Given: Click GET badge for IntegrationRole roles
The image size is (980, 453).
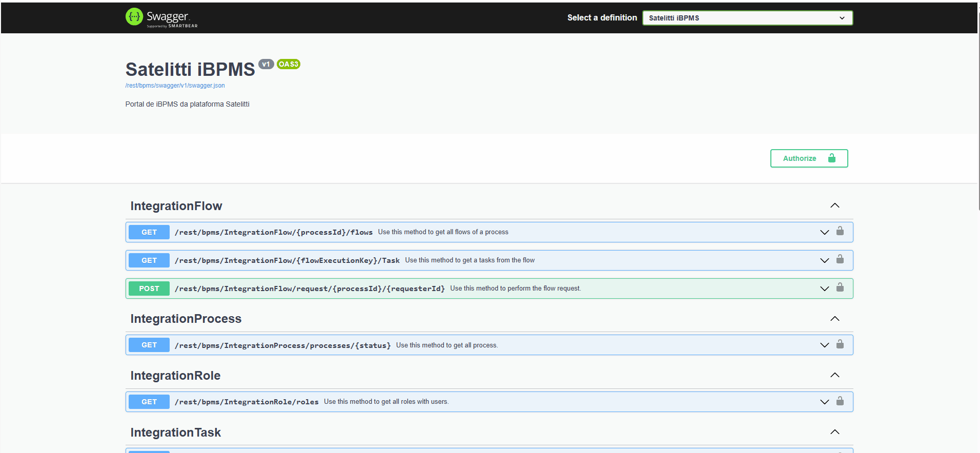Looking at the screenshot, I should [149, 402].
